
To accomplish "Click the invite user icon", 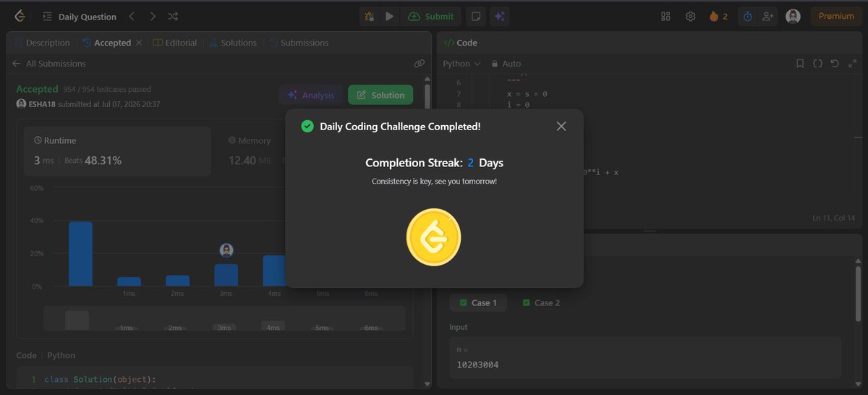I will point(767,16).
